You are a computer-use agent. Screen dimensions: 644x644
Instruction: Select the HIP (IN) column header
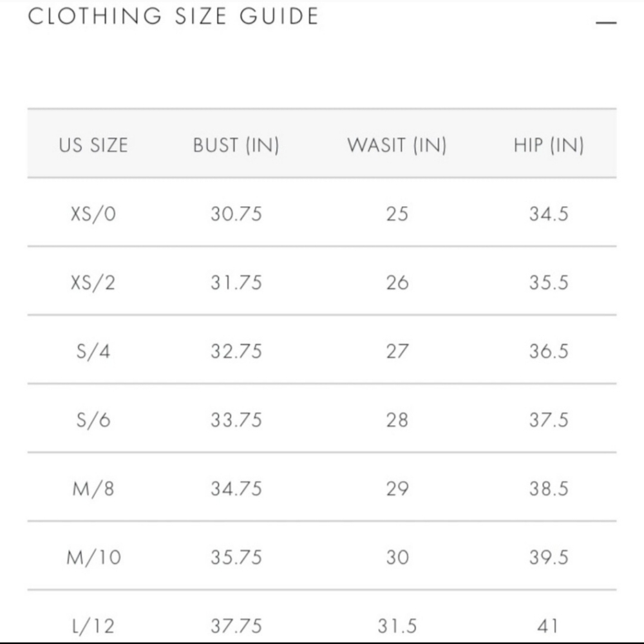coord(549,145)
